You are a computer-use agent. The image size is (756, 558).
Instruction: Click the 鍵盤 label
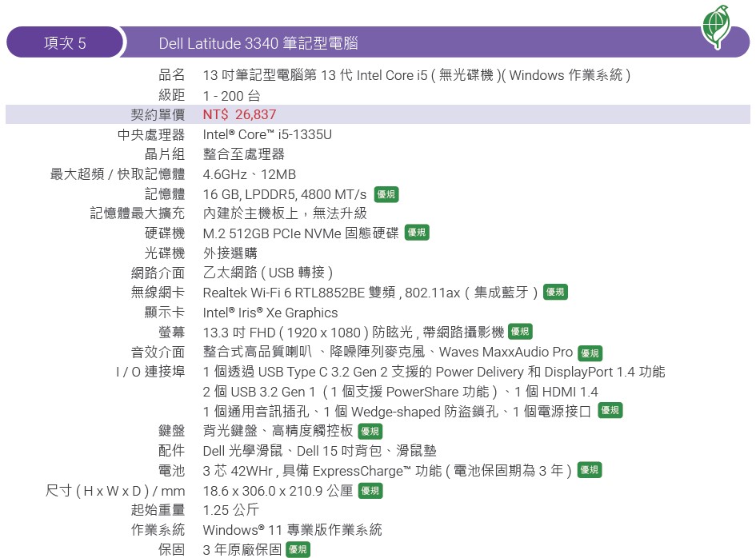coord(172,430)
